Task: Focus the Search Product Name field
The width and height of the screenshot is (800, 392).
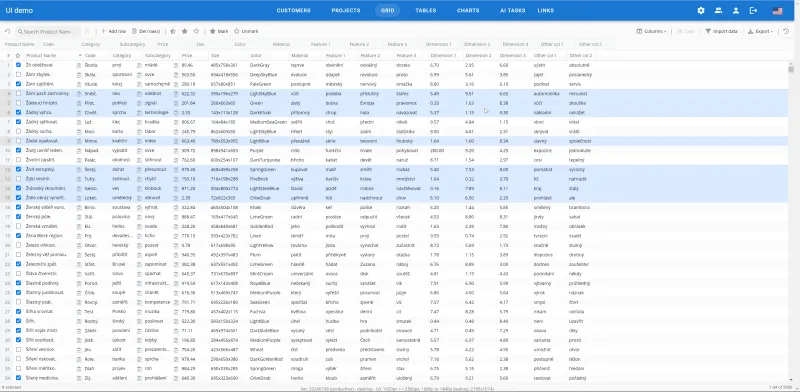Action: click(x=48, y=32)
